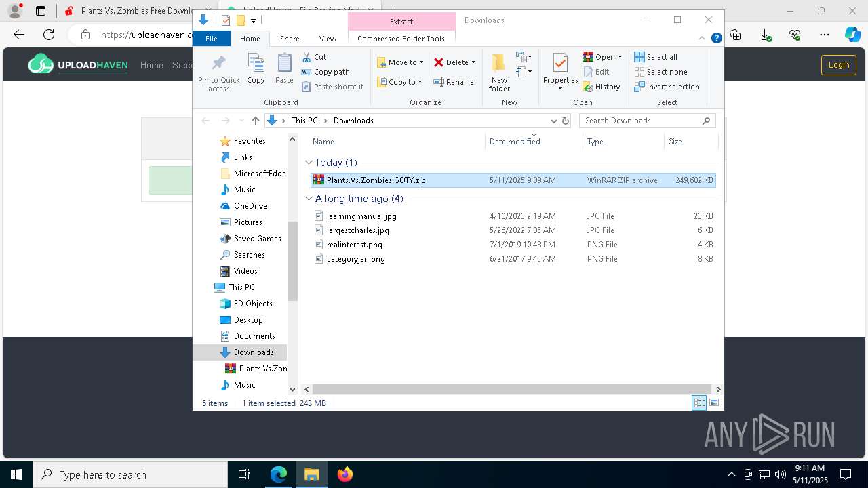Click Invert selection
Screen dimensions: 868x488
(667, 87)
